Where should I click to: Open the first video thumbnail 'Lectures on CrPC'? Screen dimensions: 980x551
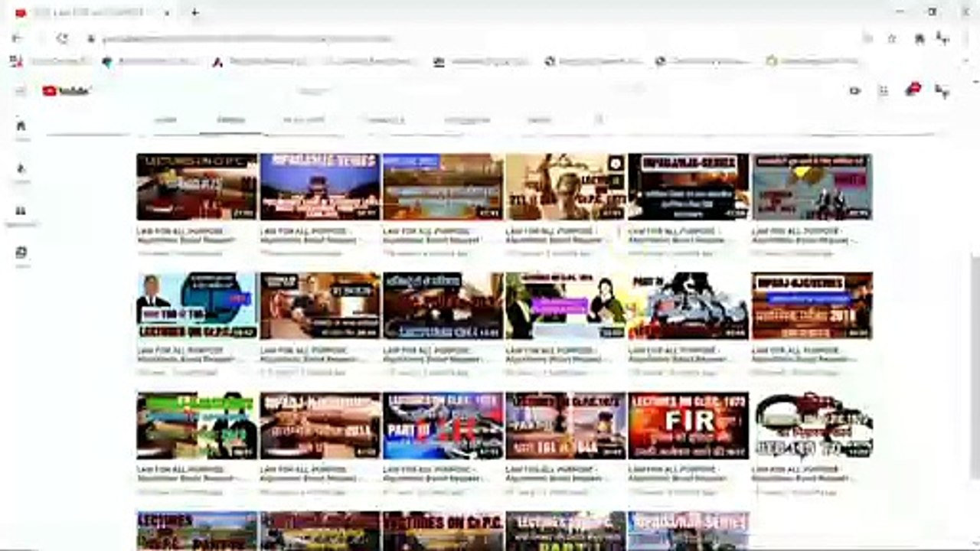point(197,187)
